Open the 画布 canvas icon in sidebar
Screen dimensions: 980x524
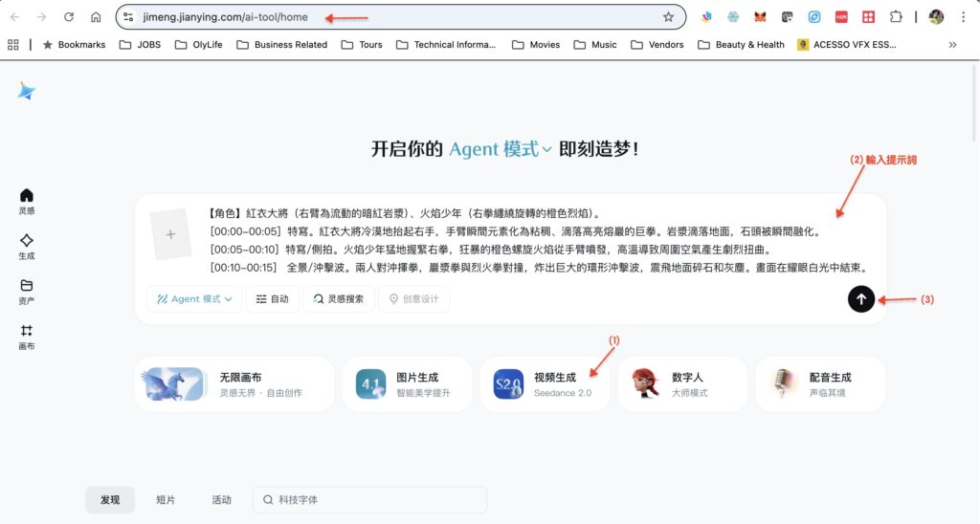26,336
